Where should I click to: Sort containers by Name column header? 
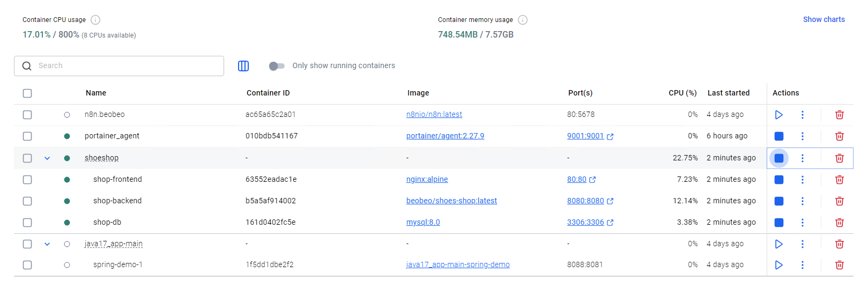tap(96, 93)
